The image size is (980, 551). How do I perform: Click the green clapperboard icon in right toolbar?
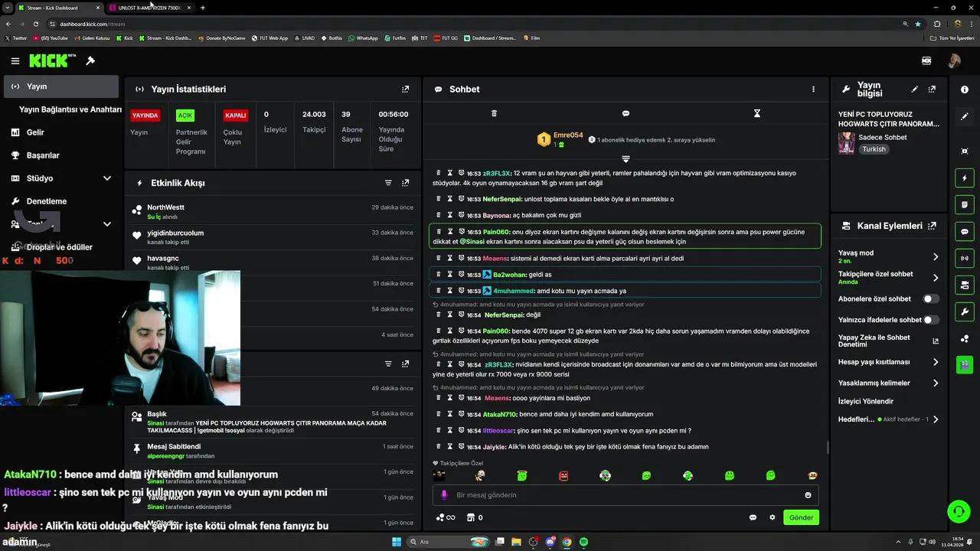coord(965,364)
